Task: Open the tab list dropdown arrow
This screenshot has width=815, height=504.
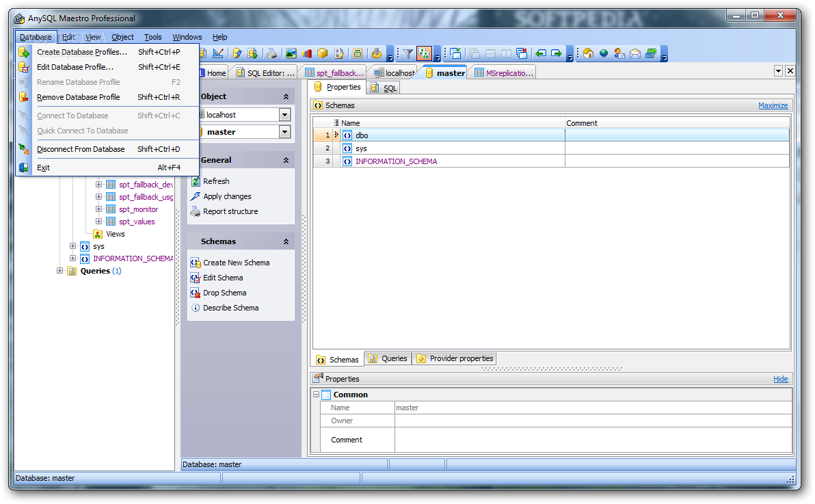Action: (x=778, y=70)
